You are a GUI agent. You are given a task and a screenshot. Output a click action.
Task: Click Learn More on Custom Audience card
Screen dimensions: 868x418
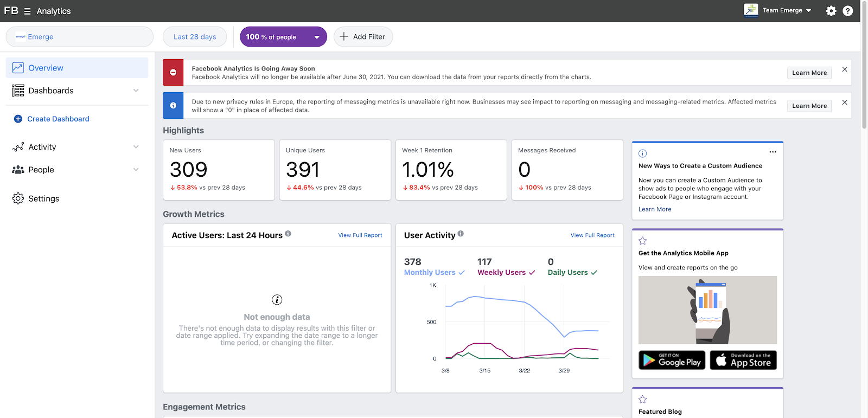pos(655,209)
